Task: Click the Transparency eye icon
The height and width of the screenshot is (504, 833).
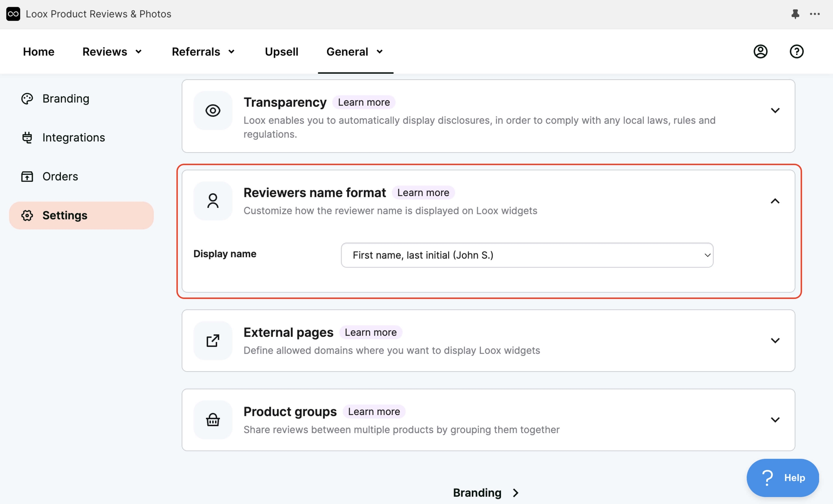Action: tap(213, 111)
